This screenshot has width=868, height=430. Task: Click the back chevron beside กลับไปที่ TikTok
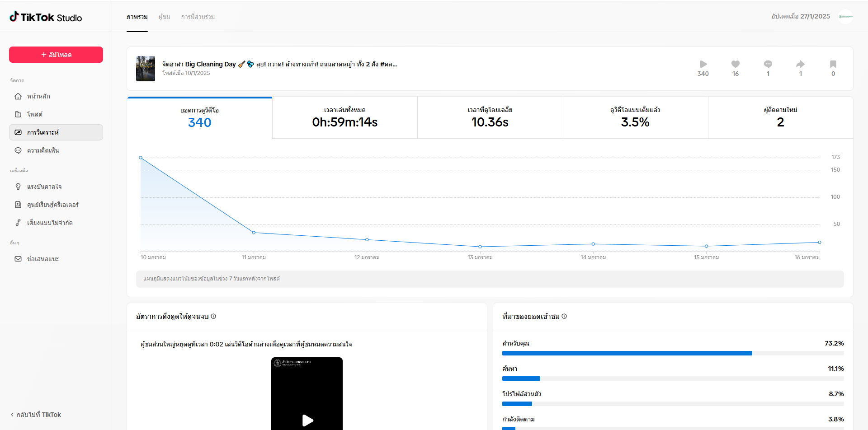tap(12, 415)
